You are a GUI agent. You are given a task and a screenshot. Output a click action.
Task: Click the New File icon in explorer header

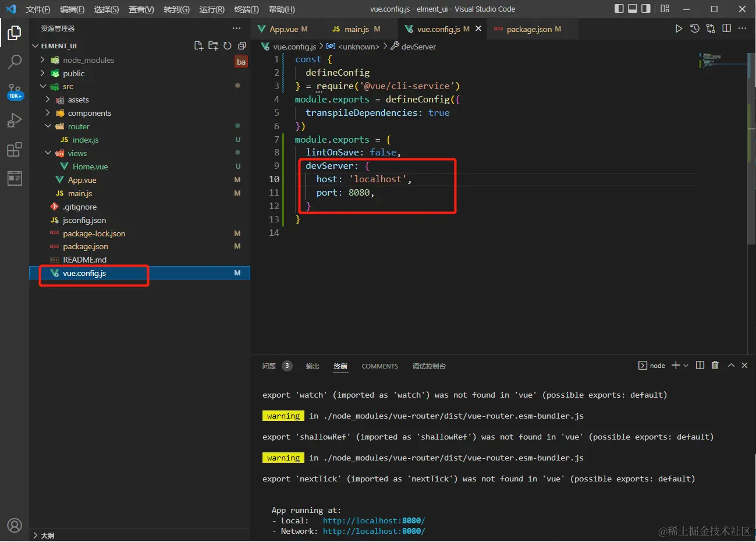click(x=198, y=46)
